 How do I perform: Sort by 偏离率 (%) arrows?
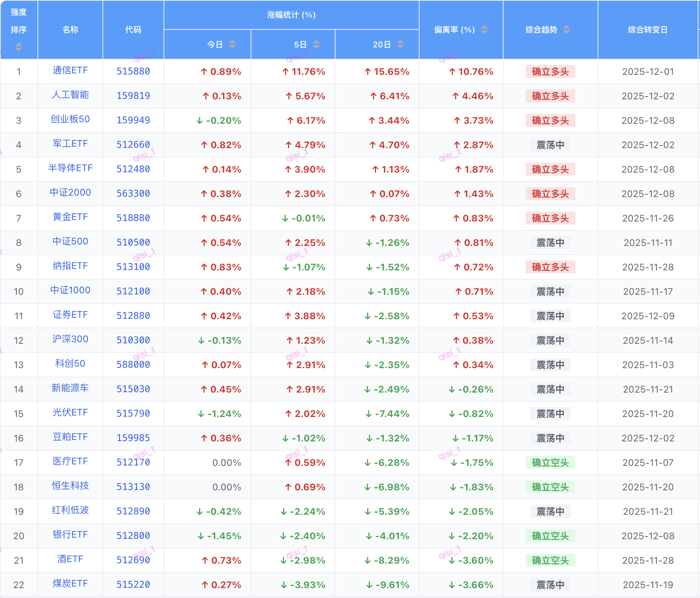click(484, 29)
